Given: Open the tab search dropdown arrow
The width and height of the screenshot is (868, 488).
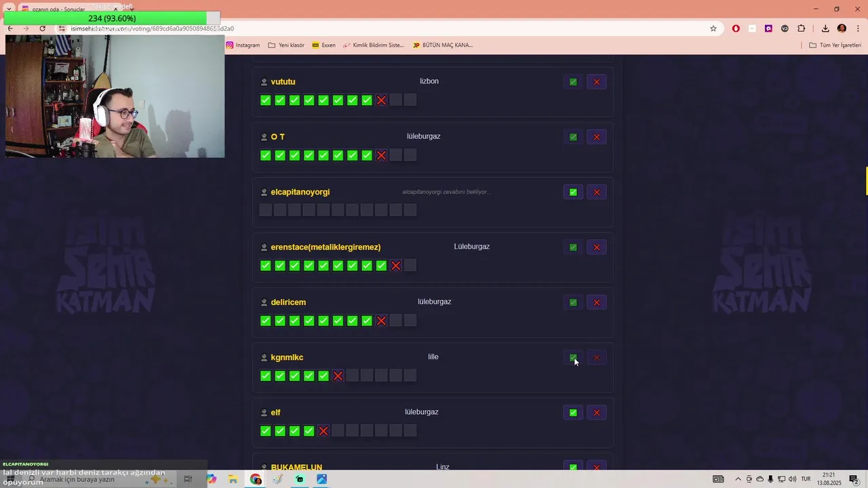Looking at the screenshot, I should point(9,9).
